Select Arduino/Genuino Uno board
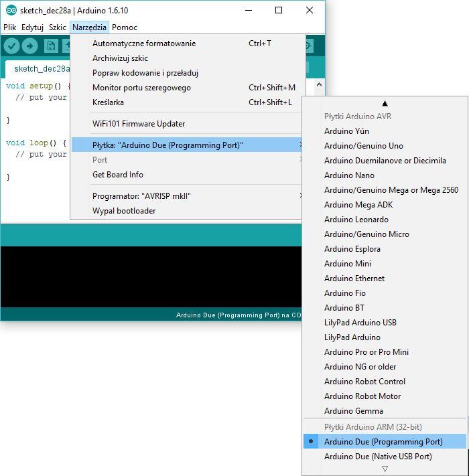Screen dimensions: 469x476 coord(385,146)
